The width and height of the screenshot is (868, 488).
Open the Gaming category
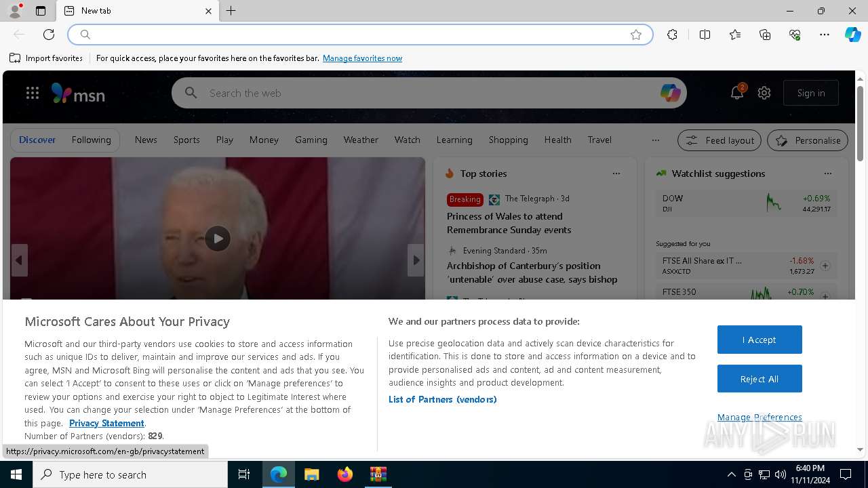[x=311, y=140]
